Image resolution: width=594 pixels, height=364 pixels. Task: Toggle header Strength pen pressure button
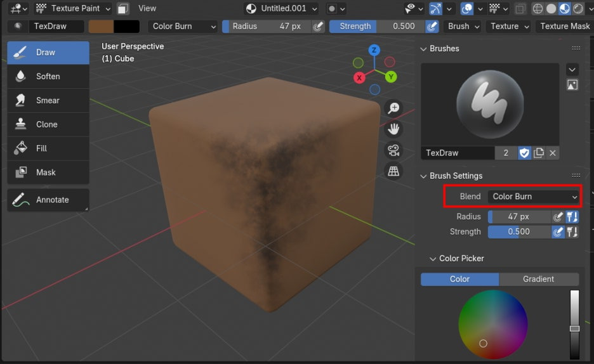(432, 26)
